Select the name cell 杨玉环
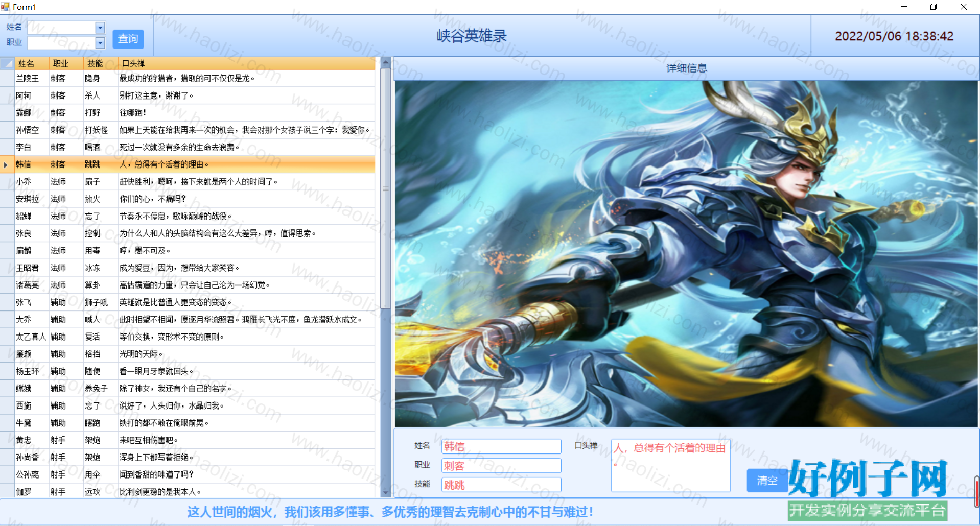This screenshot has width=980, height=526. pos(32,371)
